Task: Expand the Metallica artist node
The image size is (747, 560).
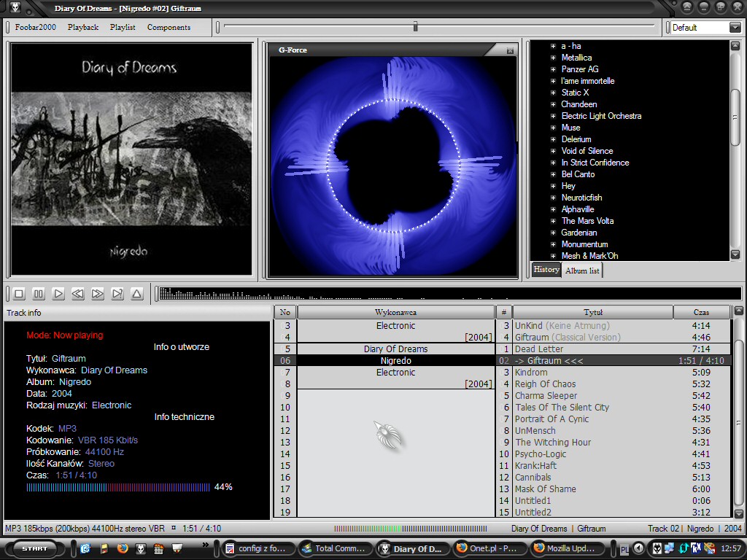Action: [553, 58]
